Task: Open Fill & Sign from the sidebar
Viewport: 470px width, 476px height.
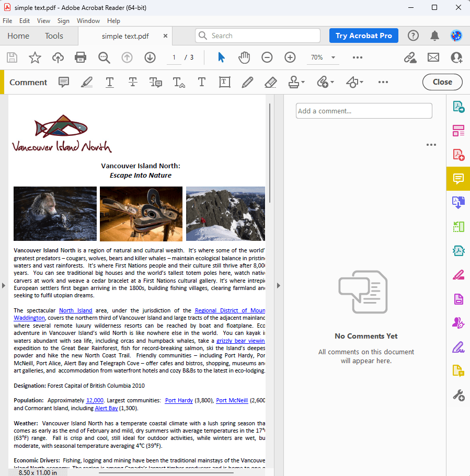Action: point(458,347)
